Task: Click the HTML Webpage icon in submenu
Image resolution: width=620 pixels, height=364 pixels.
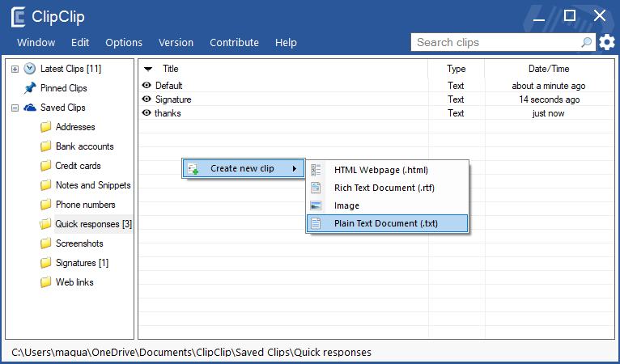Action: [316, 170]
